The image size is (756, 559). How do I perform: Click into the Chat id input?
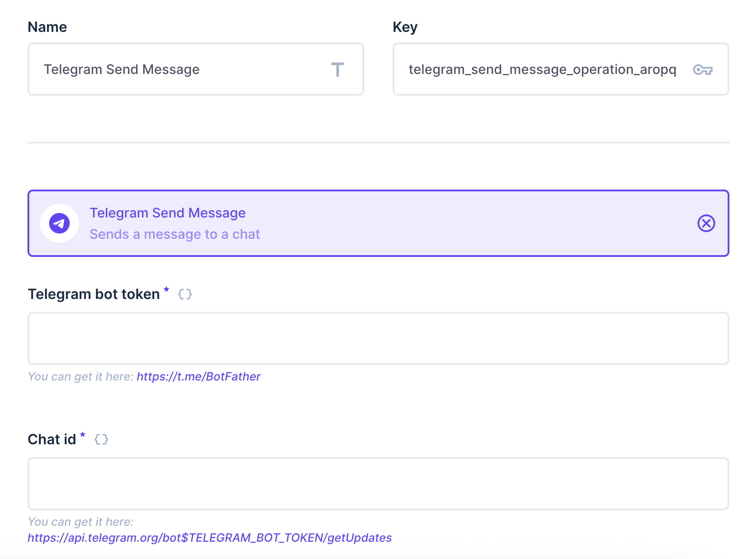tap(378, 484)
